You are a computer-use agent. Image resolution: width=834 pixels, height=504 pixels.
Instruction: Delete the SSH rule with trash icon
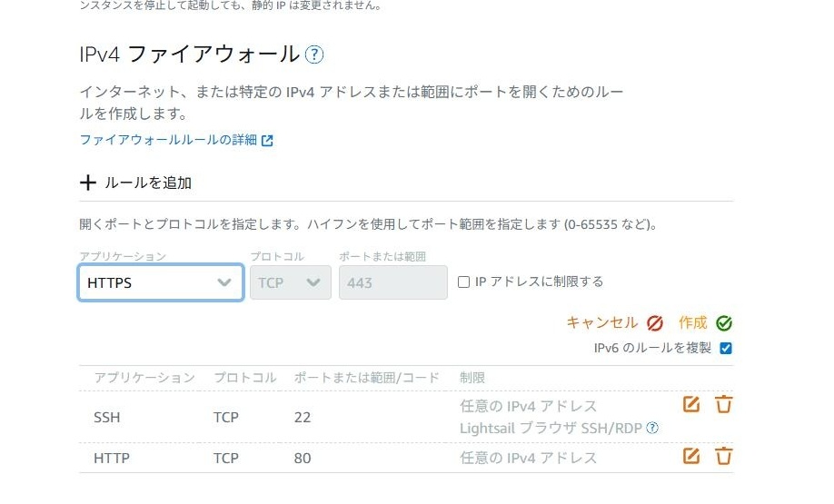coord(723,405)
